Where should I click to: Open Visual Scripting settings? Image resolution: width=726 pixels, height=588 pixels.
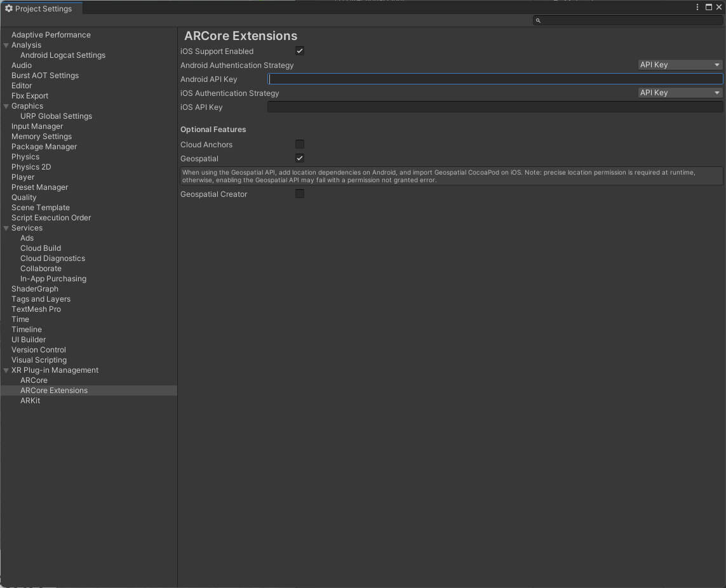pos(39,361)
